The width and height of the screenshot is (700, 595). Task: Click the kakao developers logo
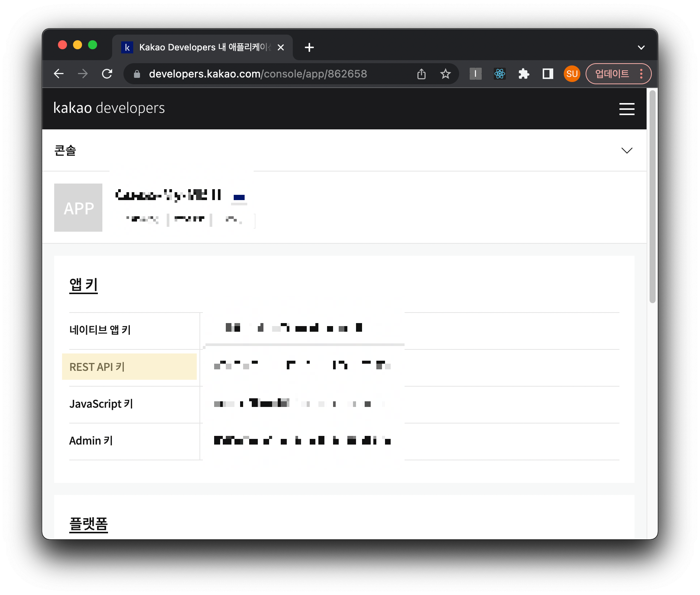click(109, 108)
